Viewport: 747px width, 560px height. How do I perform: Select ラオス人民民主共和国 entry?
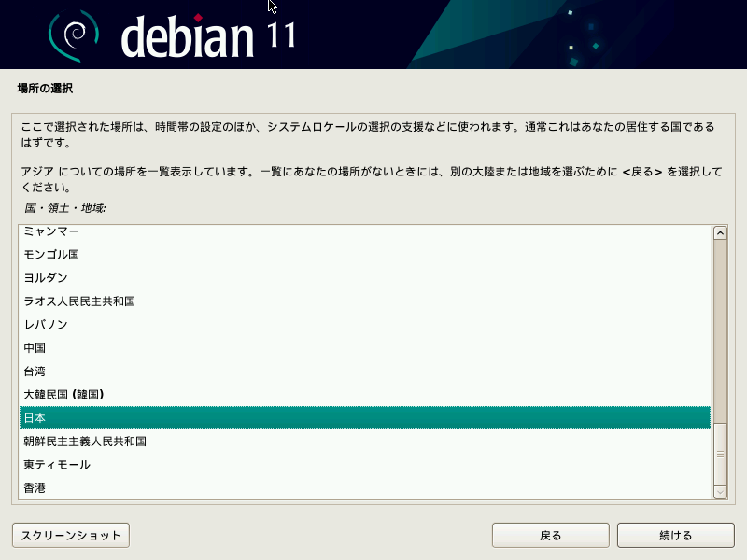[x=365, y=301]
